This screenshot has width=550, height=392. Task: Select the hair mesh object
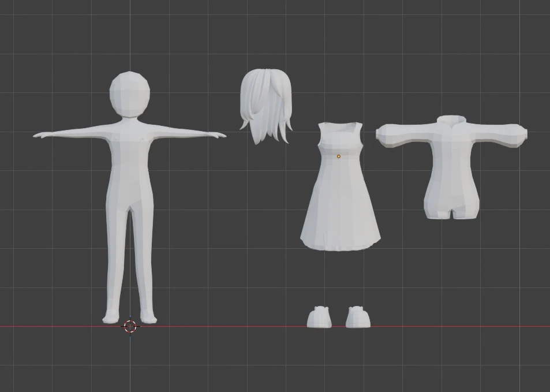tap(266, 105)
